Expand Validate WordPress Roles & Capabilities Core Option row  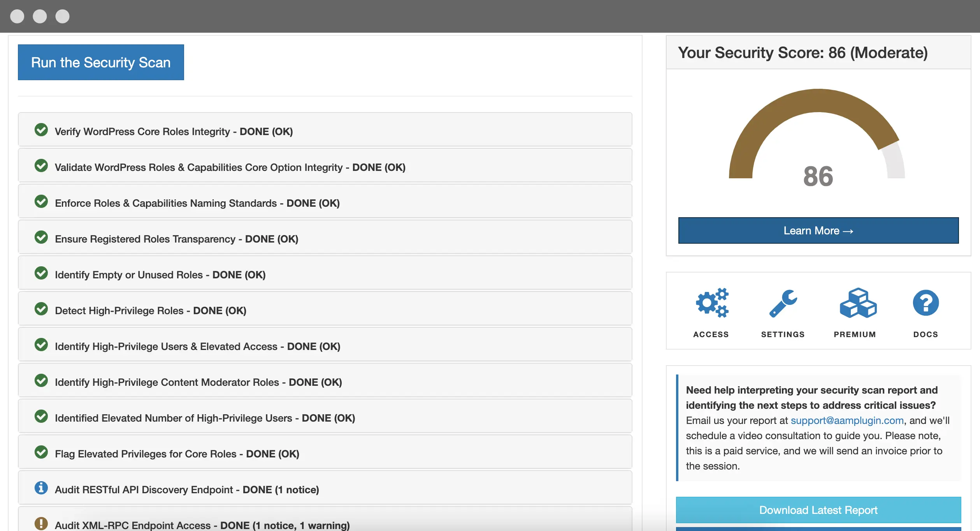point(325,165)
